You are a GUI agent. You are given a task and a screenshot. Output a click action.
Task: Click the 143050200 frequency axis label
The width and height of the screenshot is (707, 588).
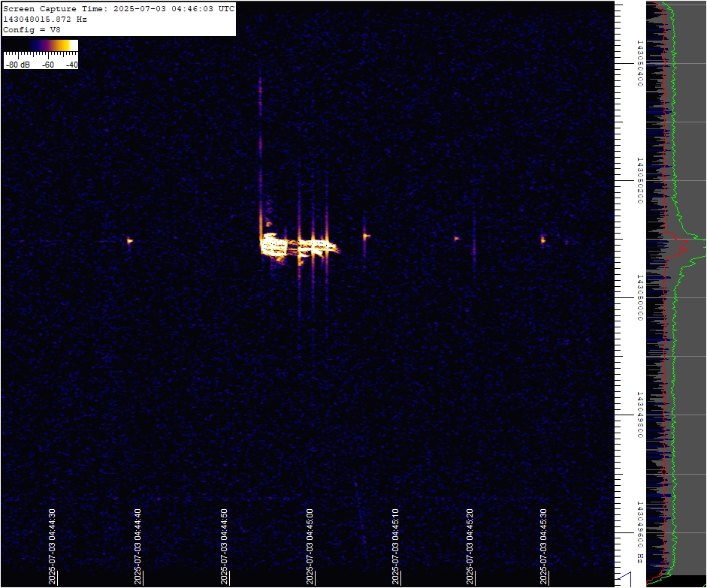pyautogui.click(x=639, y=180)
